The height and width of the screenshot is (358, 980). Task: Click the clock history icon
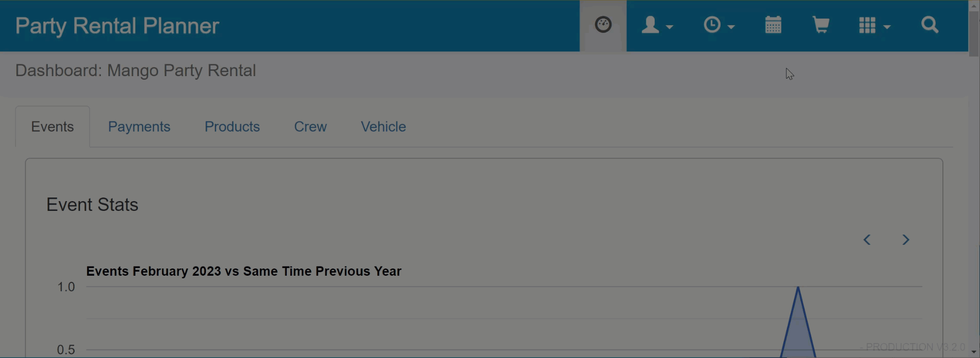[712, 25]
